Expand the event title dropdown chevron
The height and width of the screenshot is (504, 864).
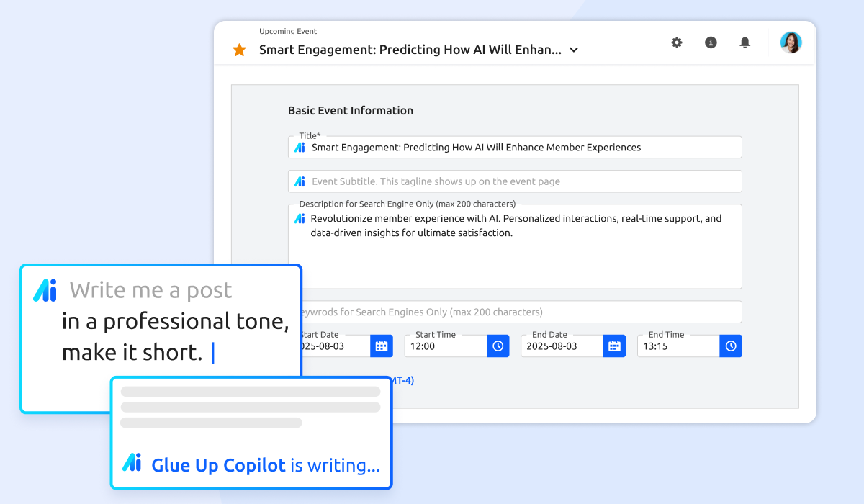[x=573, y=50]
